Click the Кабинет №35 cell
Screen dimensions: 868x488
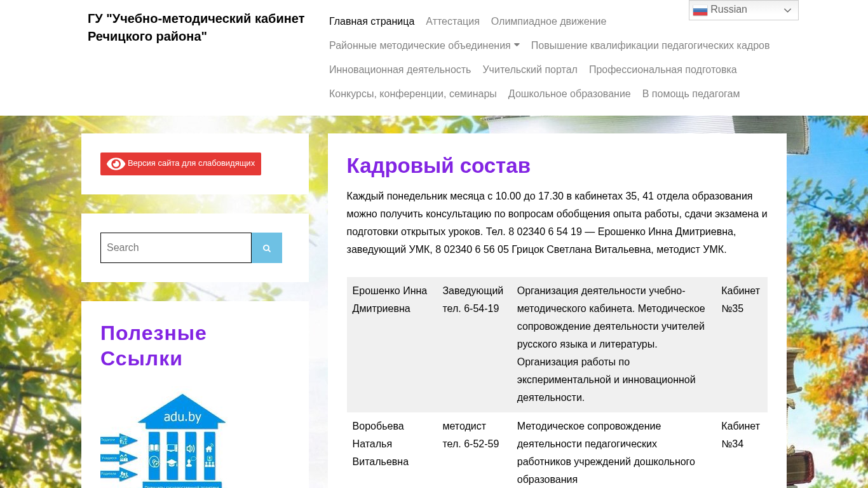[x=742, y=344]
